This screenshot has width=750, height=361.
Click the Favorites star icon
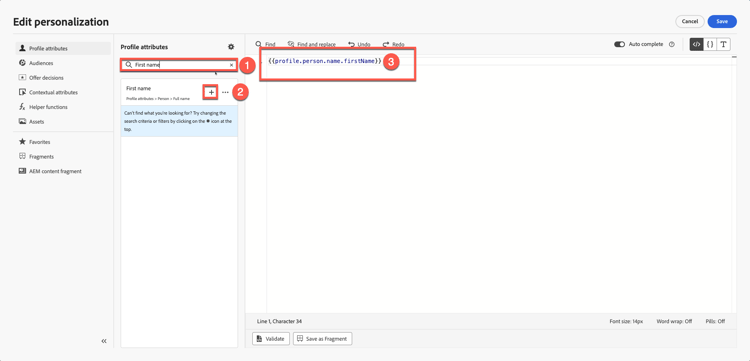[22, 142]
